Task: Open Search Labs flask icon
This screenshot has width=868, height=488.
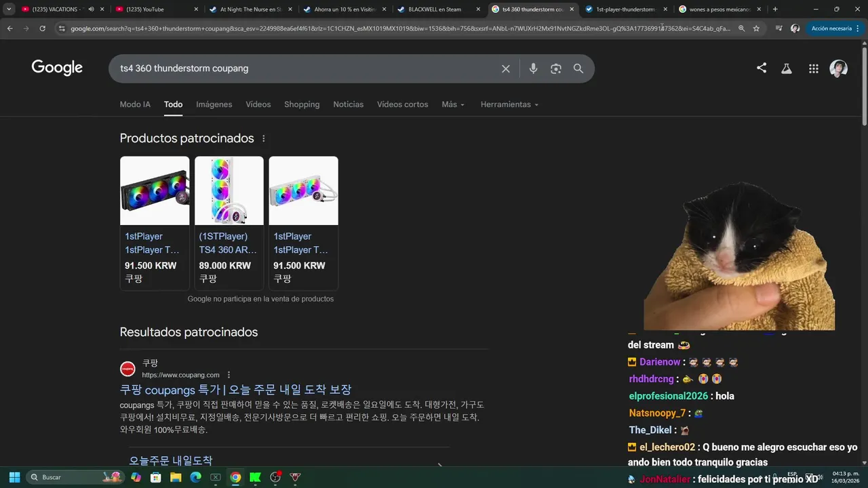Action: click(787, 68)
